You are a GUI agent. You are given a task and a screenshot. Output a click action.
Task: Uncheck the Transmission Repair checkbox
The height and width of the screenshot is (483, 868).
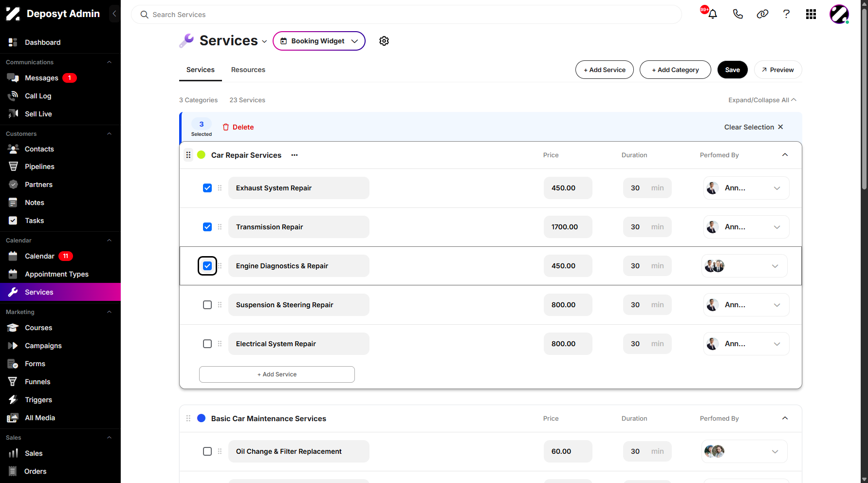pos(207,227)
